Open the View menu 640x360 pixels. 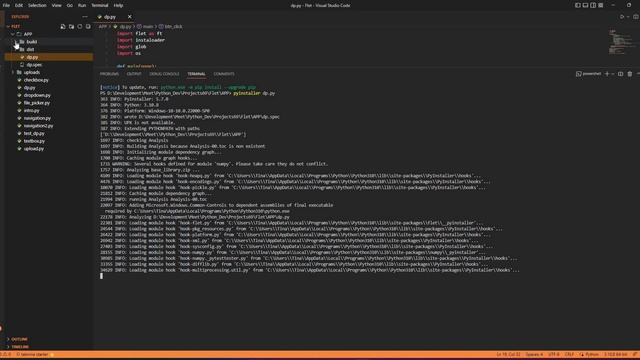click(56, 5)
